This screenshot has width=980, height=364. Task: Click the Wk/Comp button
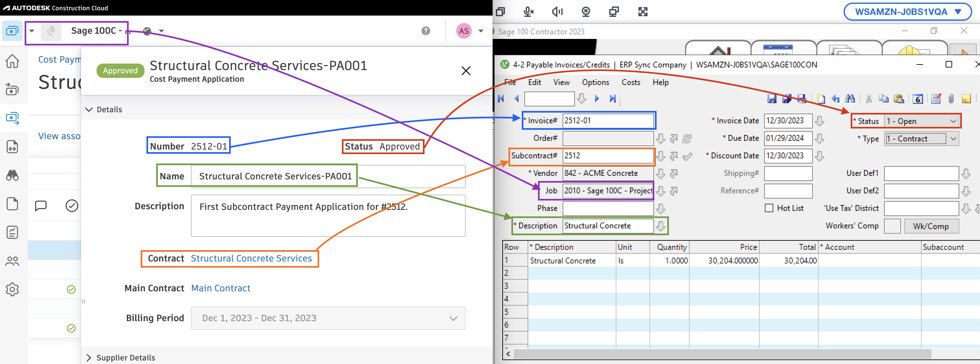(x=931, y=226)
